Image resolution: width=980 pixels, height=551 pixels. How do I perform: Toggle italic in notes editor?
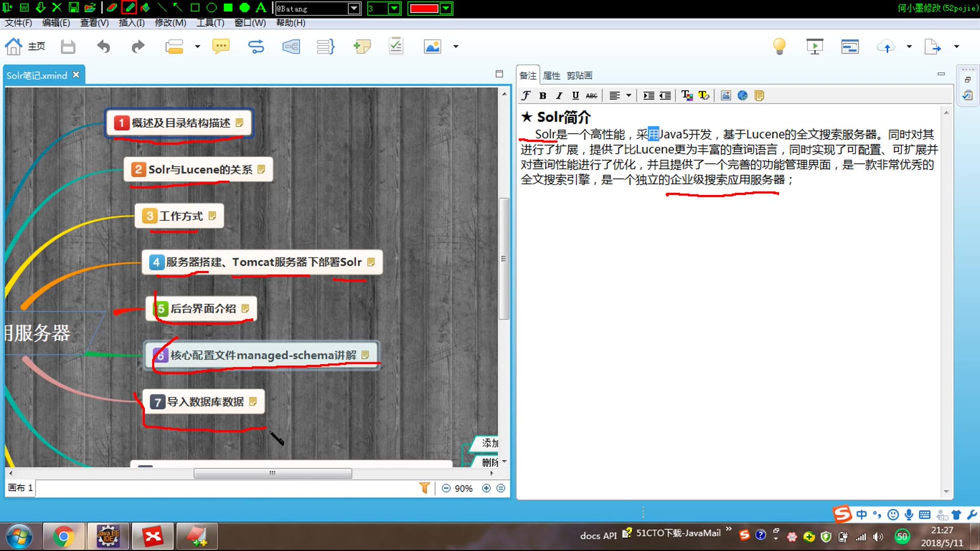click(559, 95)
